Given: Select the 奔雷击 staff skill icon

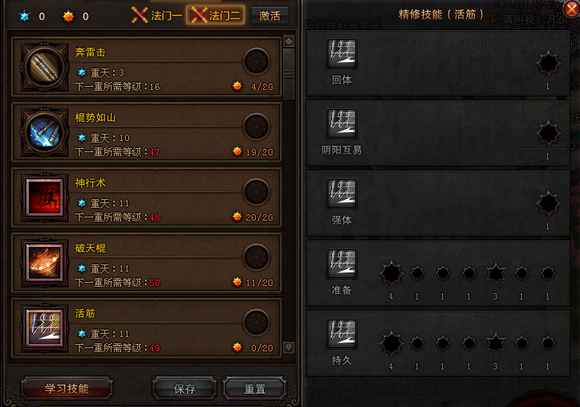Looking at the screenshot, I should pos(45,67).
